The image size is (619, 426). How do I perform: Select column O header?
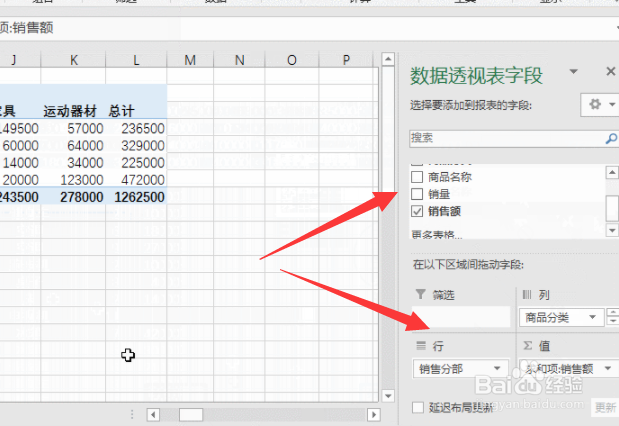(x=292, y=60)
